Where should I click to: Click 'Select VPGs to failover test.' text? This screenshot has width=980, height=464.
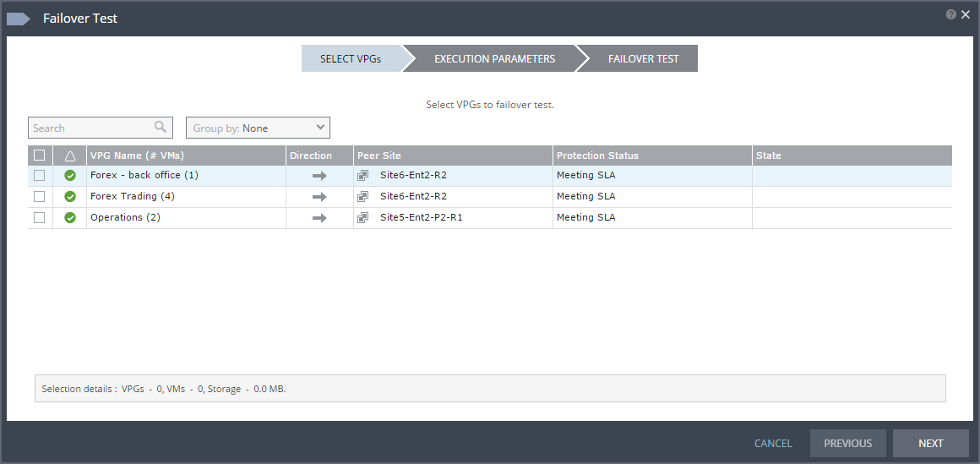click(x=490, y=105)
